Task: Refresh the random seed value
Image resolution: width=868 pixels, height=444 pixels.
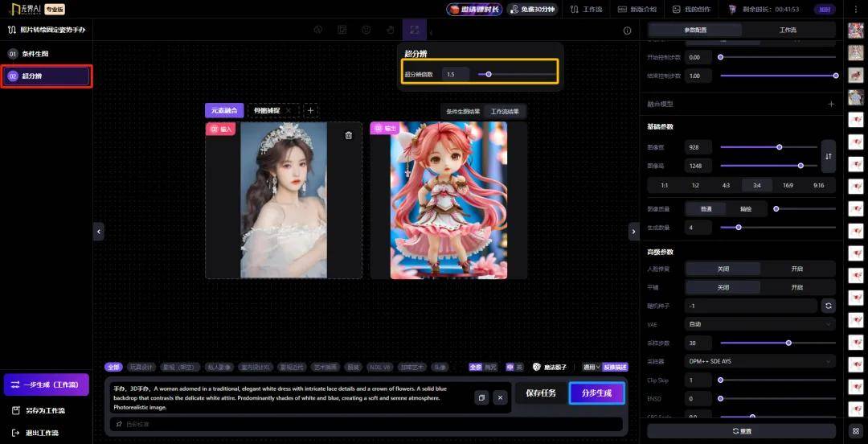Action: pos(828,306)
